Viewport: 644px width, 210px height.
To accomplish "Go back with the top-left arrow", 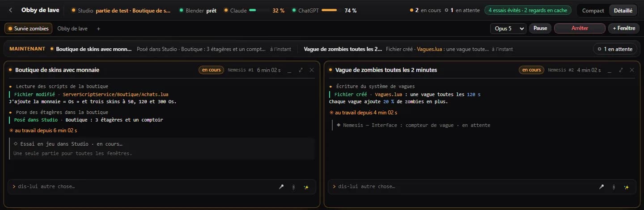I will pyautogui.click(x=11, y=10).
